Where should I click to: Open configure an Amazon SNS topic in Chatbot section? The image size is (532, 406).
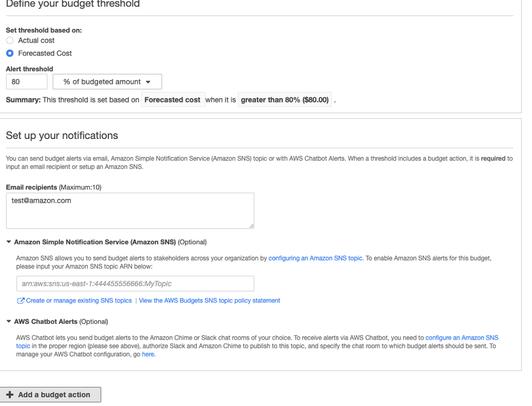coord(462,337)
